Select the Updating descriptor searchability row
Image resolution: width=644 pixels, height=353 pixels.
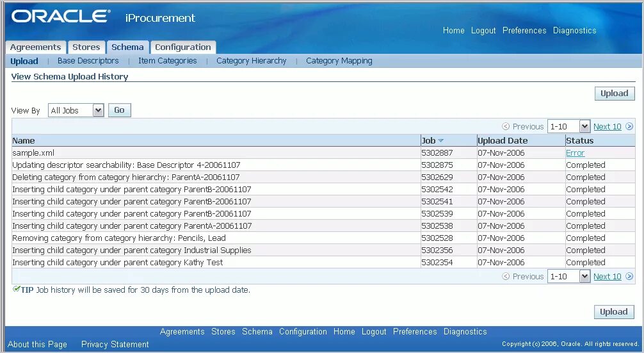(x=126, y=165)
